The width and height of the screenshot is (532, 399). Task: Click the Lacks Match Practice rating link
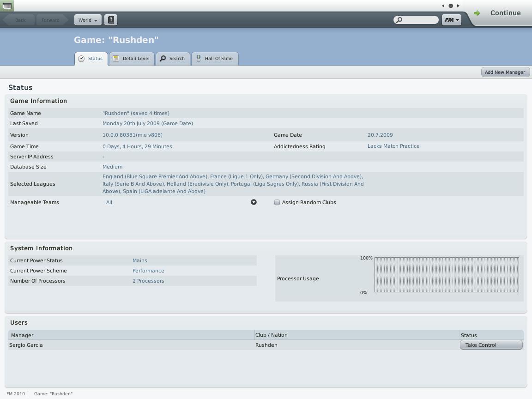point(393,146)
